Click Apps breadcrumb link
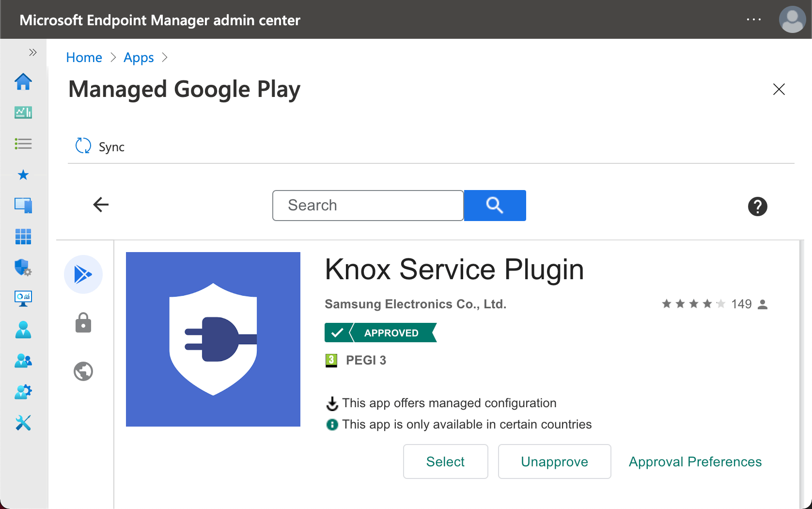The image size is (812, 509). [x=139, y=58]
